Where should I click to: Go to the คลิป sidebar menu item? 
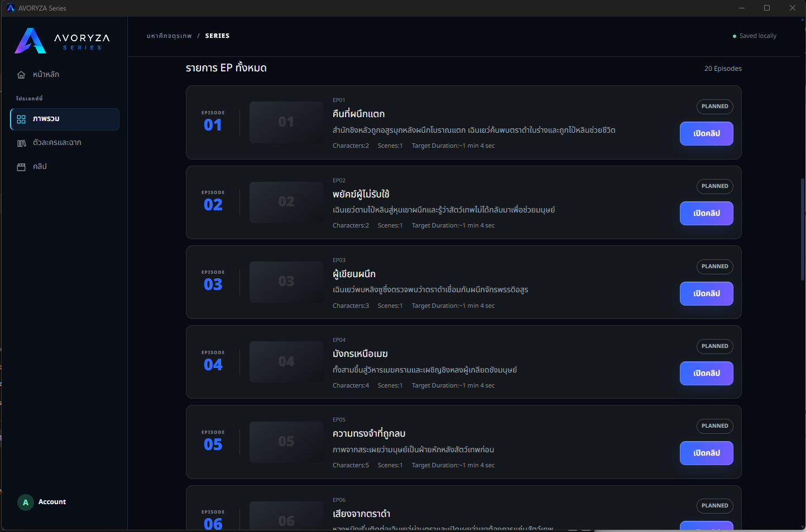point(65,167)
